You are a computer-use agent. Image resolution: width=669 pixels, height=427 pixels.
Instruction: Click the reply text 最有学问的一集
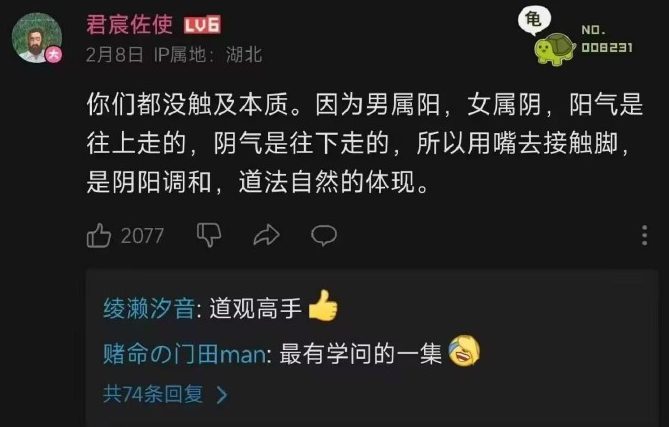click(361, 354)
